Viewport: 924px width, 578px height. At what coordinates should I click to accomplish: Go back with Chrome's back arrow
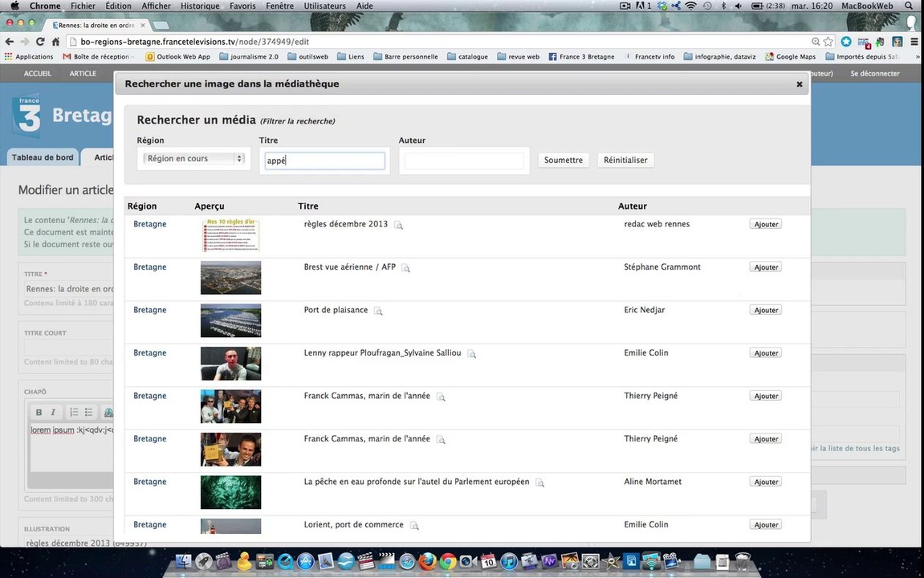10,42
